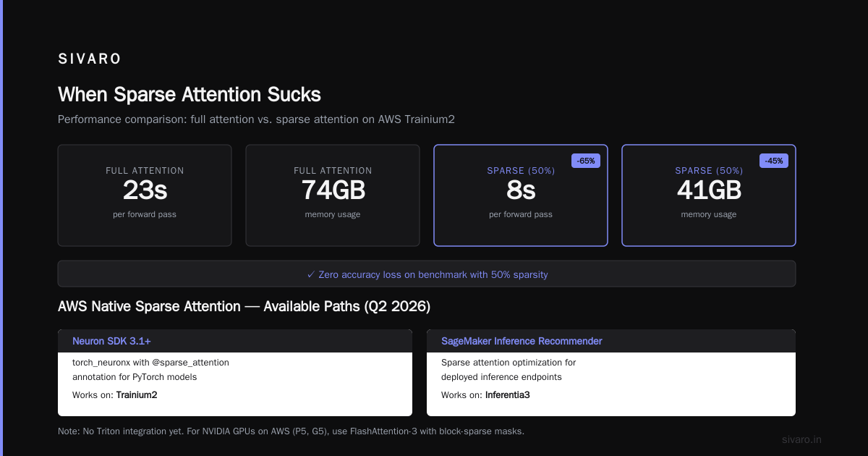
Task: Click the 41GB memory usage value
Action: (709, 190)
